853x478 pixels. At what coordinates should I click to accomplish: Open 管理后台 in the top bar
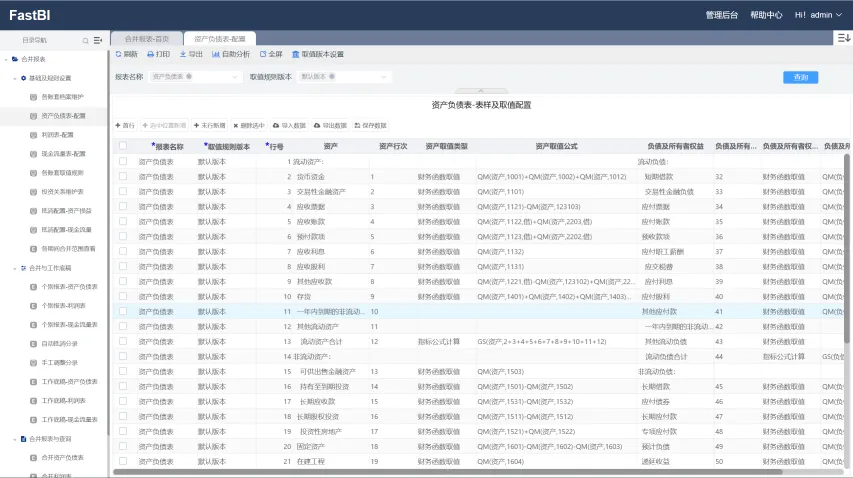pos(721,15)
